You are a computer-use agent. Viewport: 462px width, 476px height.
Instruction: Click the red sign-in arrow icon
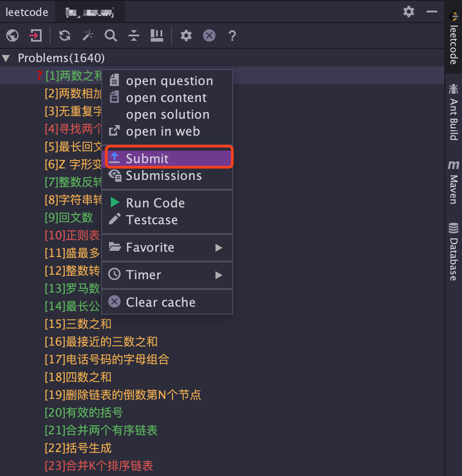(x=35, y=35)
